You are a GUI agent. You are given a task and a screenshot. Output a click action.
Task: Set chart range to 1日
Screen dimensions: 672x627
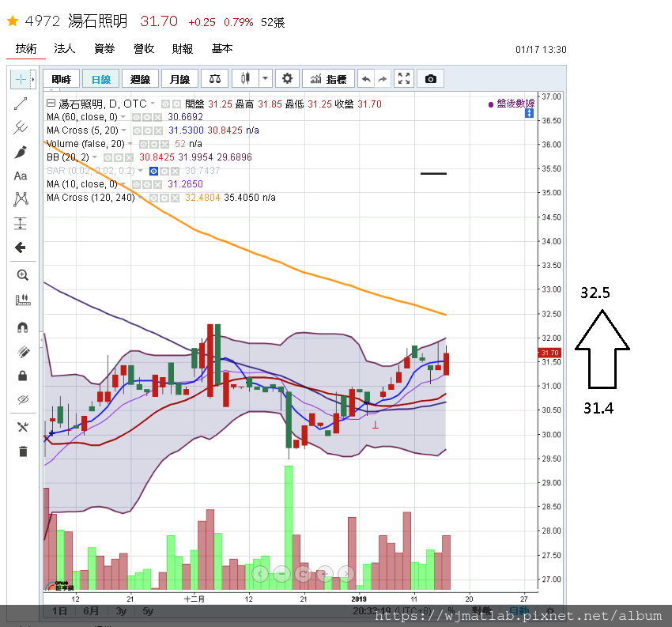(x=59, y=611)
